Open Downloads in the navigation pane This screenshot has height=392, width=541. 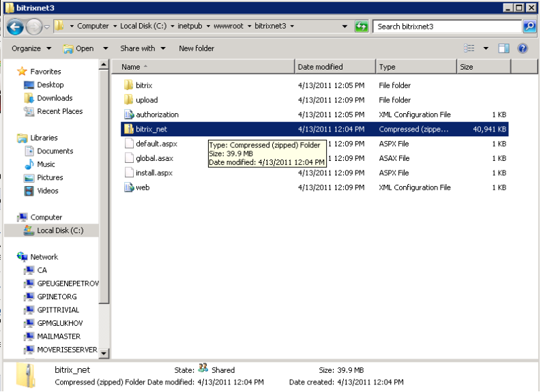point(55,98)
